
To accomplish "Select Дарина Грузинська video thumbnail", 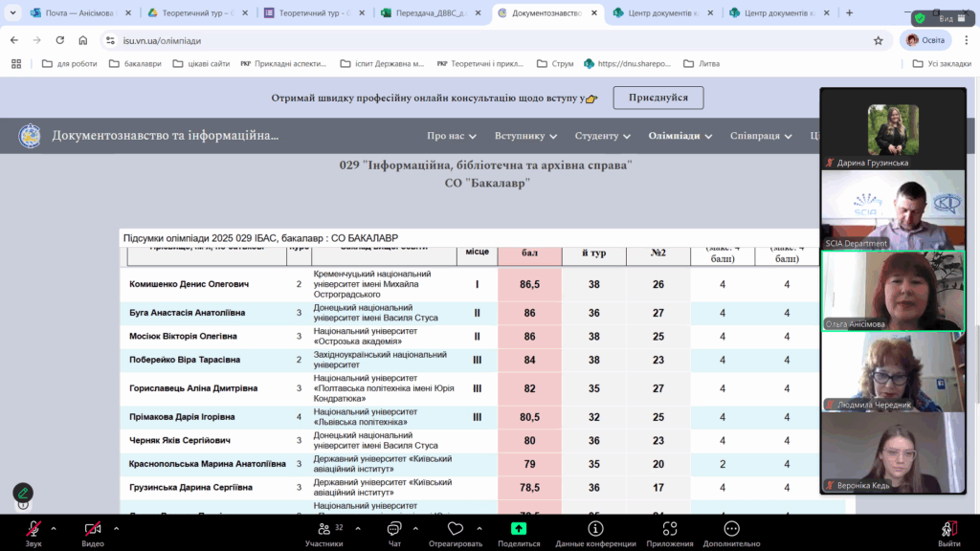I will coord(893,129).
